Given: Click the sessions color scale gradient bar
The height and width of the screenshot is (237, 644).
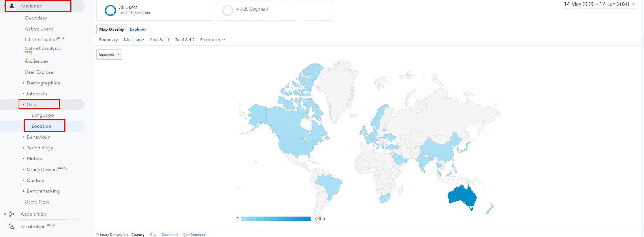Looking at the screenshot, I should tap(276, 219).
